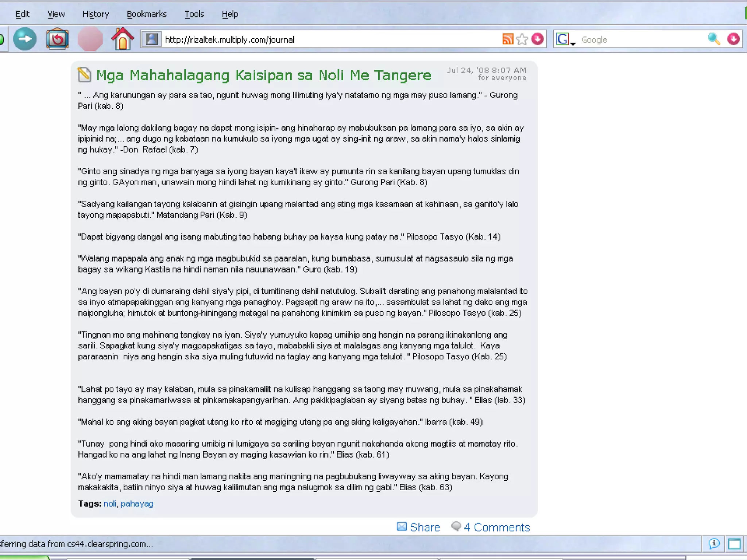Open the 'pahayag' tag link
747x560 pixels.
(137, 503)
